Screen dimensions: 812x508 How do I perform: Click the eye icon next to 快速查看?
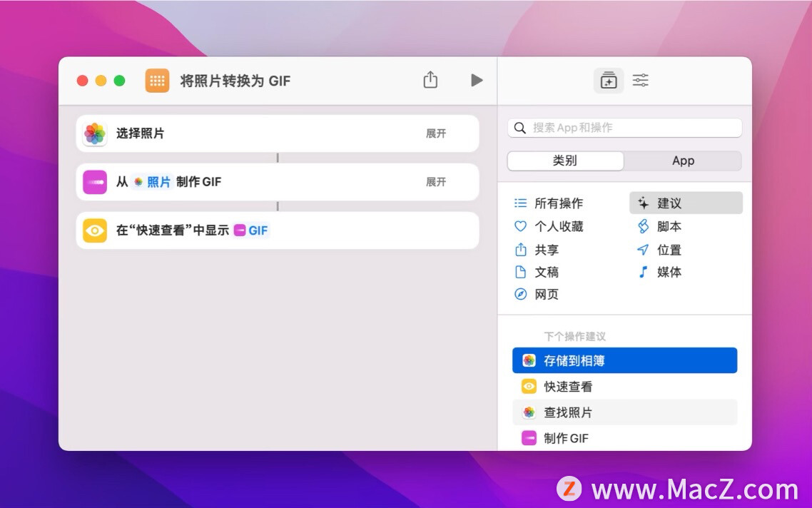(529, 386)
